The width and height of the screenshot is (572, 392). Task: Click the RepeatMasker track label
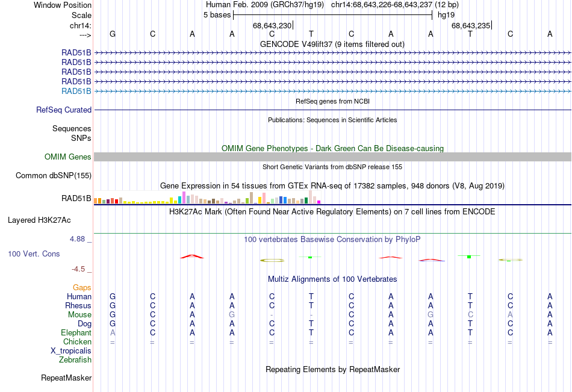(66, 378)
